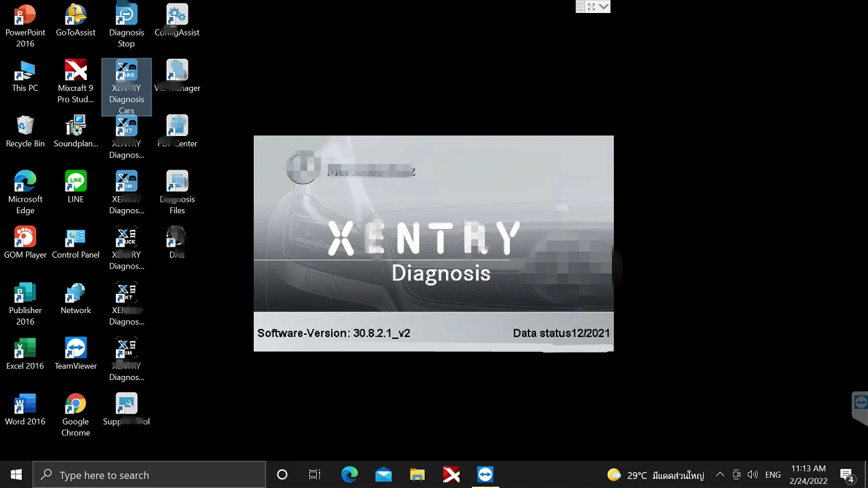The height and width of the screenshot is (488, 868).
Task: Open the XENTRY Diagnosis truck (UCK) shortcut
Action: point(126,248)
